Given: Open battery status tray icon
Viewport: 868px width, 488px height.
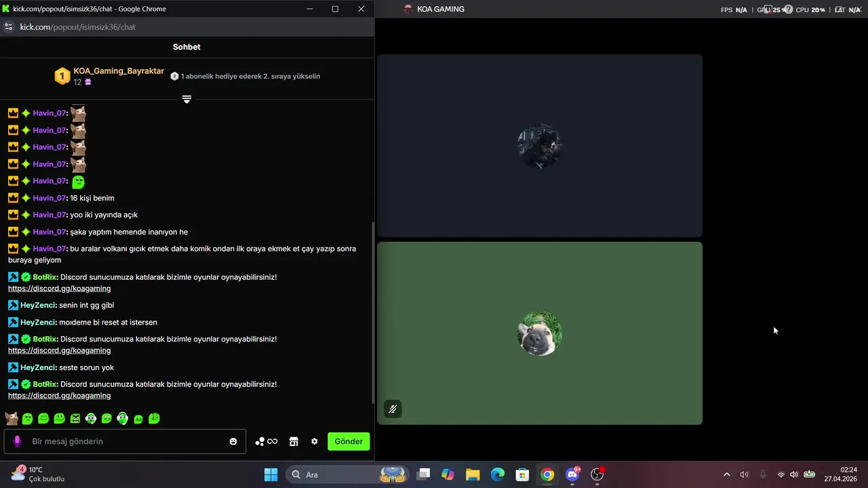Looking at the screenshot, I should point(809,474).
